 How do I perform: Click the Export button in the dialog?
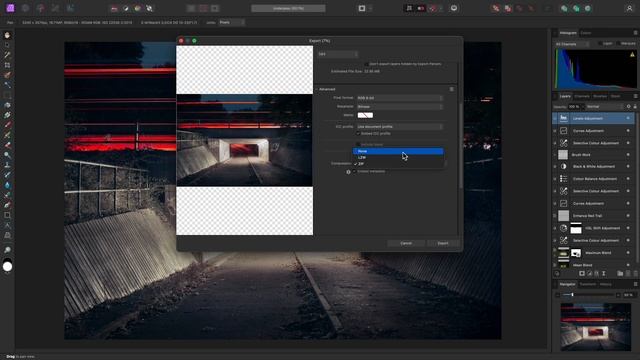443,243
